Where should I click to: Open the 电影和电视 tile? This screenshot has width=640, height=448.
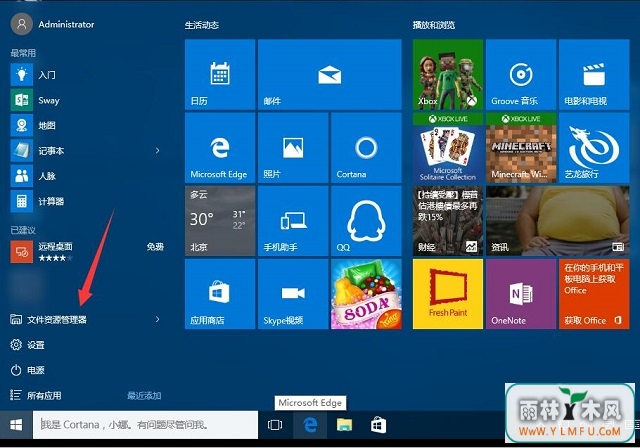pyautogui.click(x=594, y=74)
